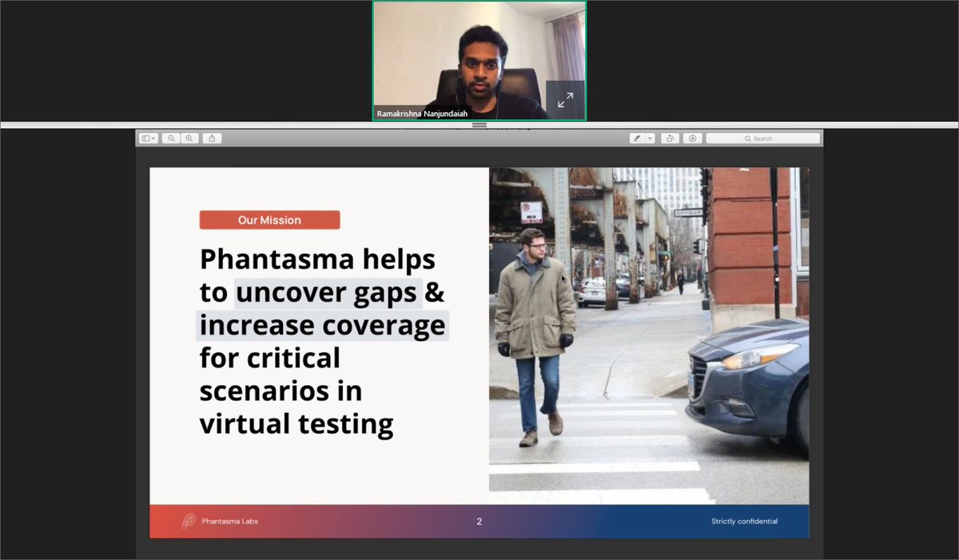Open the Share menu in Preview toolbar
Viewport: 959px width, 560px height.
(x=212, y=138)
